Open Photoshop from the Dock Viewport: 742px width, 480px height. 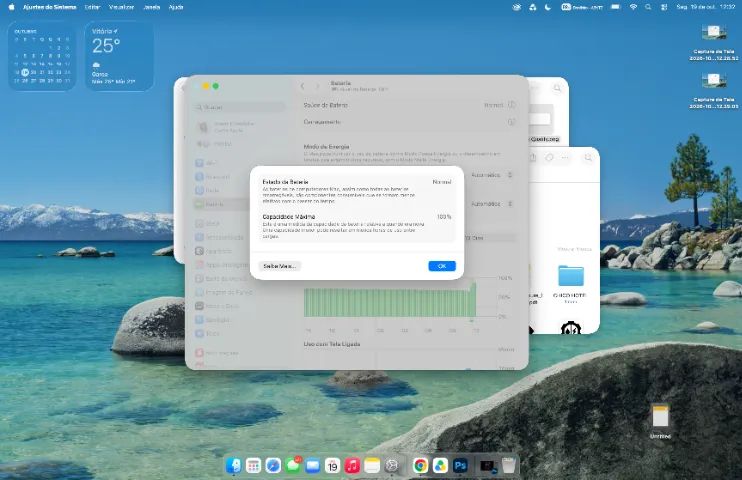pyautogui.click(x=460, y=466)
